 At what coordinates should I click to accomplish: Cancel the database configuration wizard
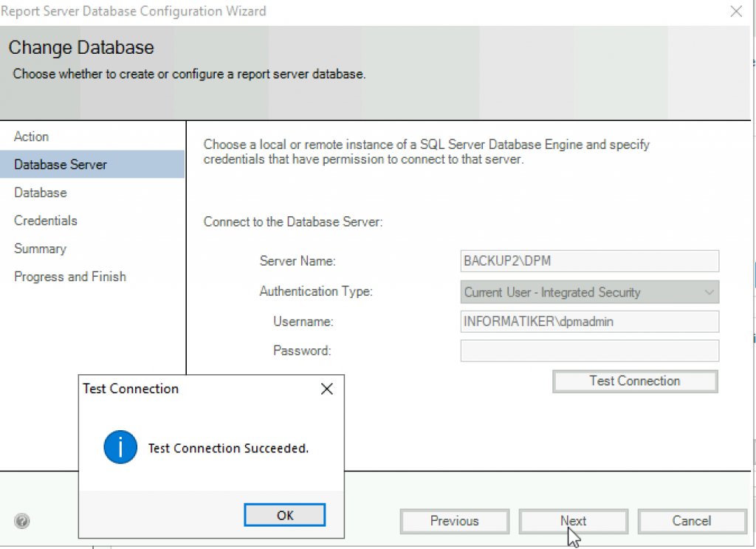692,521
